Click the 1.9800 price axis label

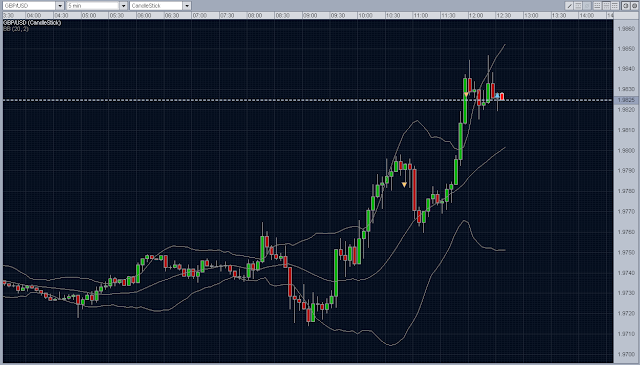click(626, 150)
